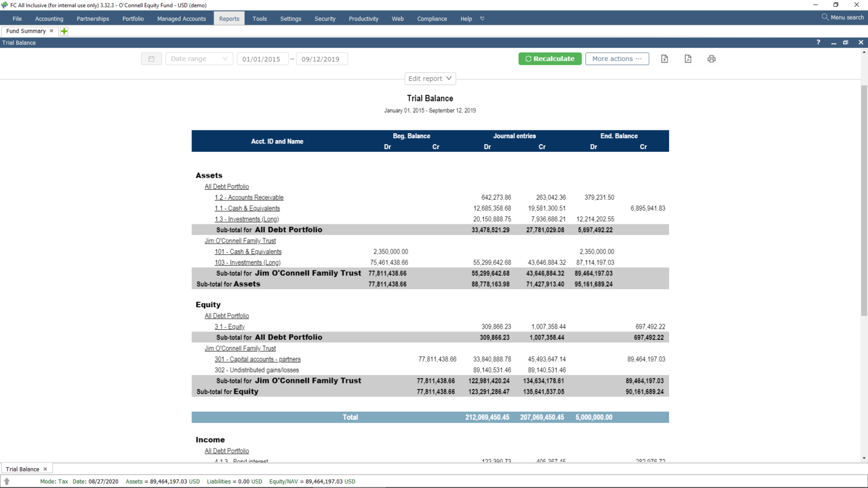Open the Date range dropdown
The width and height of the screenshot is (868, 488).
click(x=199, y=58)
